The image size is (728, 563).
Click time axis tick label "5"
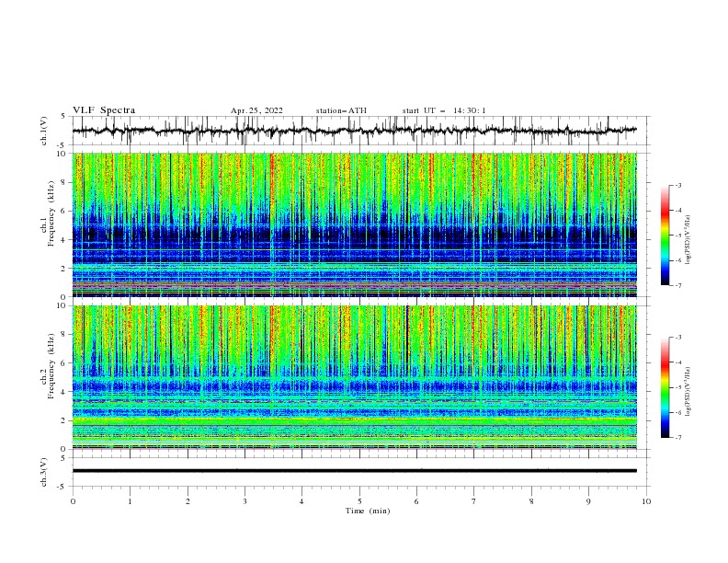[359, 501]
